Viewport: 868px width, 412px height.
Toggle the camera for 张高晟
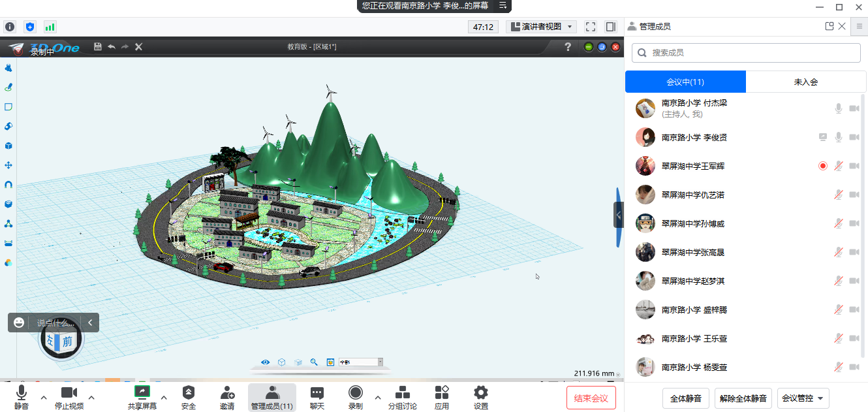(854, 252)
